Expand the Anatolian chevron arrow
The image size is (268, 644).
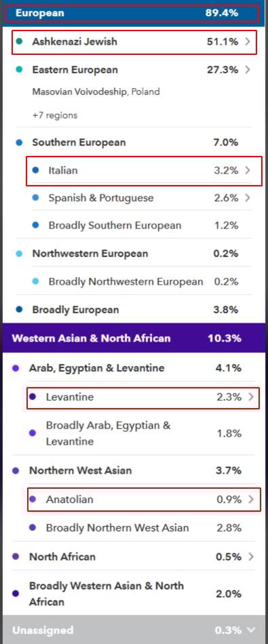[x=250, y=500]
